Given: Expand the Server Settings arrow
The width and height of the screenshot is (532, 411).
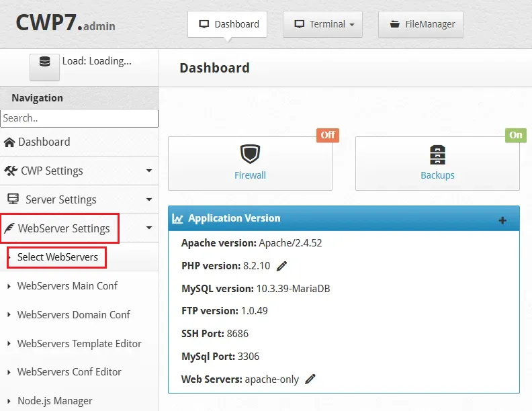Looking at the screenshot, I should coord(149,199).
